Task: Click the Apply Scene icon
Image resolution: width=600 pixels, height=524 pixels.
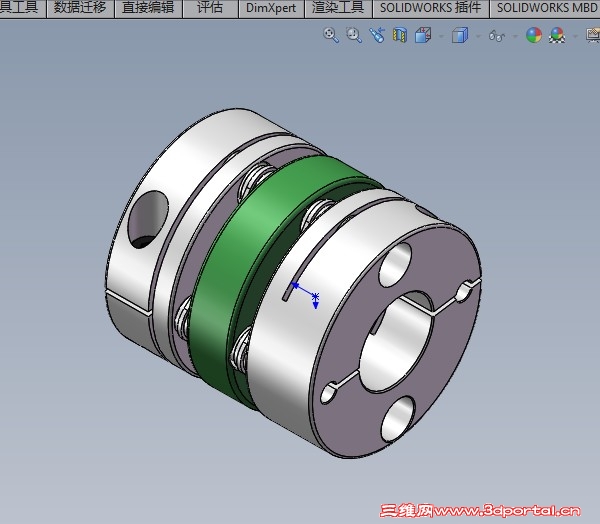Action: [x=557, y=35]
